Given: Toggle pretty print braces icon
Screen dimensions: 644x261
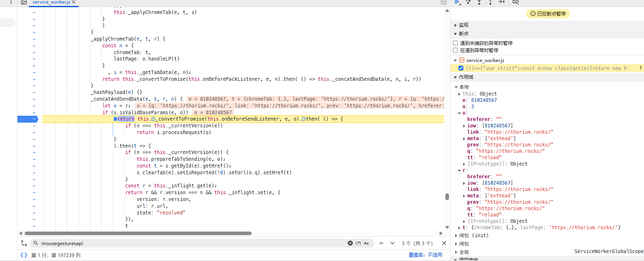Looking at the screenshot, I should (24, 255).
